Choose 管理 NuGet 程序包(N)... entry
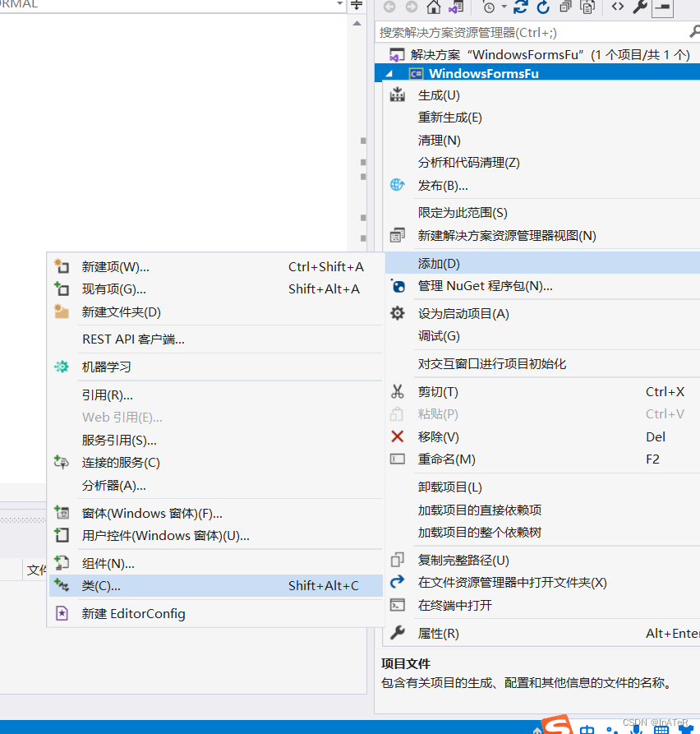The image size is (700, 734). (542, 286)
